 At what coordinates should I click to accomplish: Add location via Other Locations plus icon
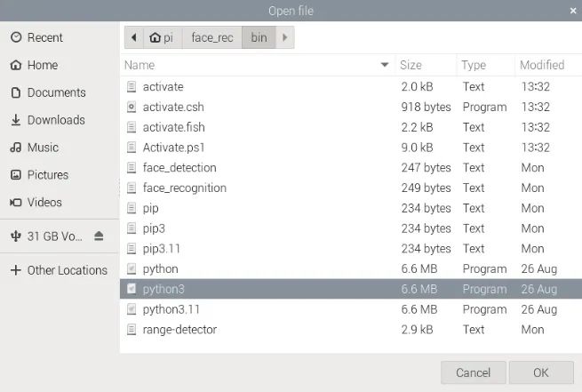16,270
